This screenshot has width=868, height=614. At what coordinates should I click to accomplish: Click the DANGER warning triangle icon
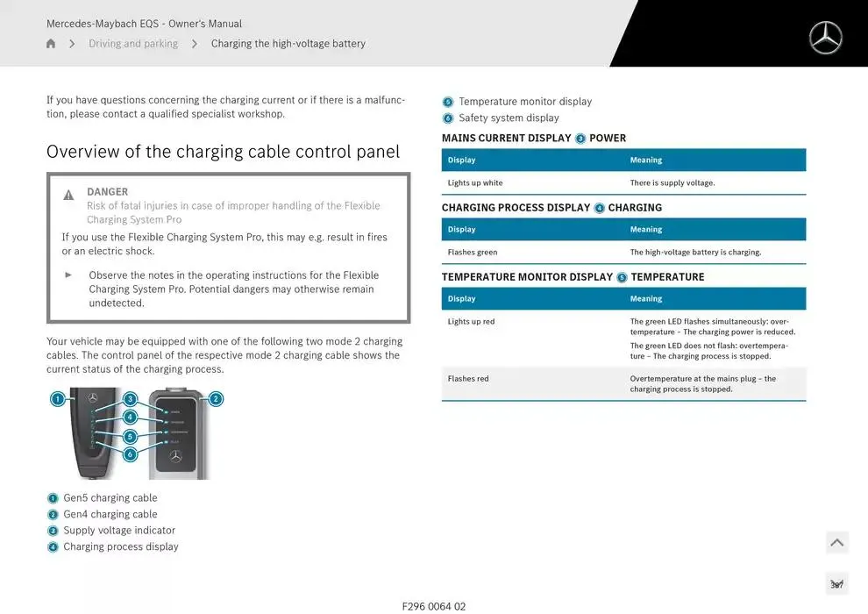68,195
